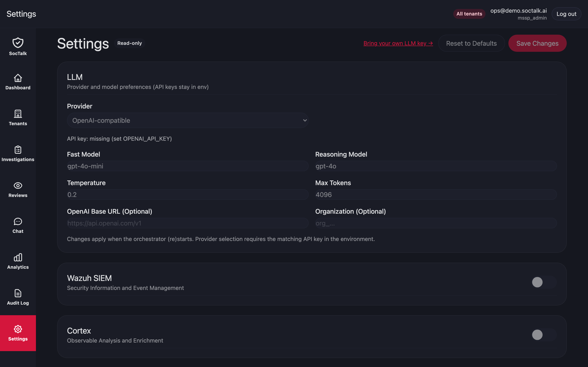This screenshot has width=588, height=367.
Task: Enable the Wazuh SIEM toggle
Action: (544, 282)
